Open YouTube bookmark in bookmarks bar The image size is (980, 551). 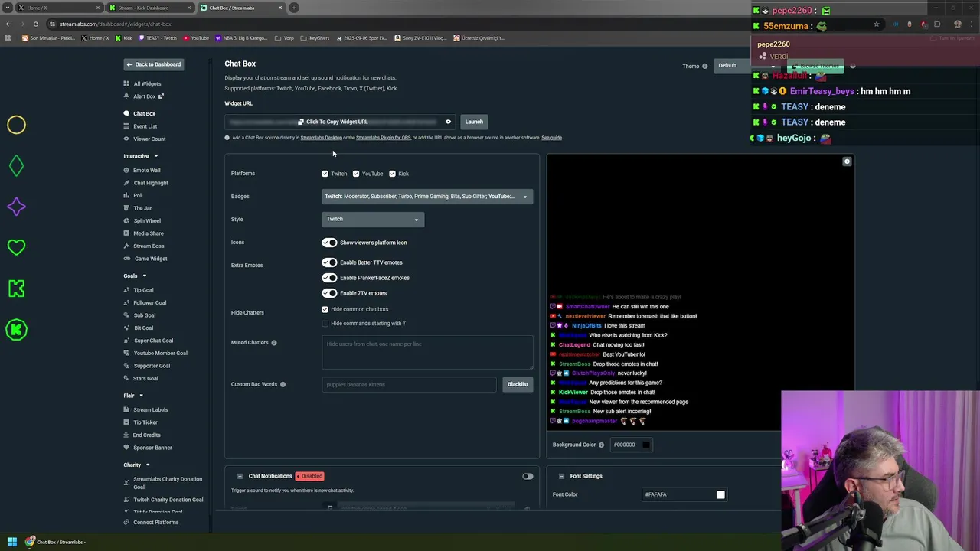coord(196,38)
